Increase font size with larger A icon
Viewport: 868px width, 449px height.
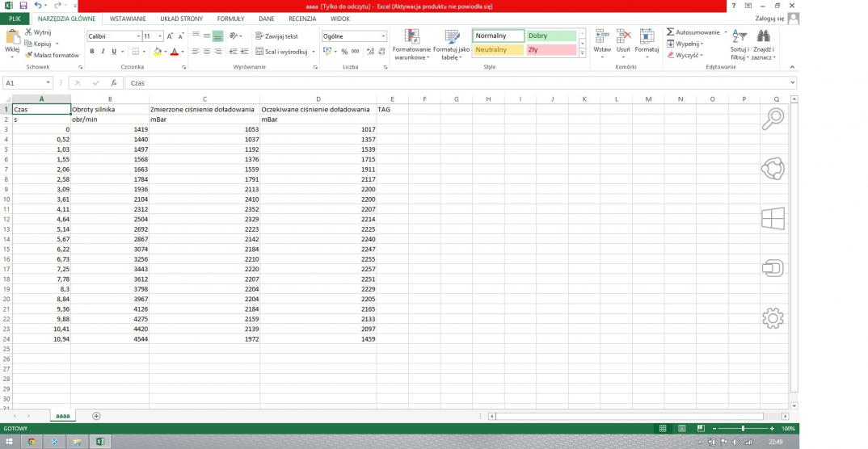coord(170,36)
